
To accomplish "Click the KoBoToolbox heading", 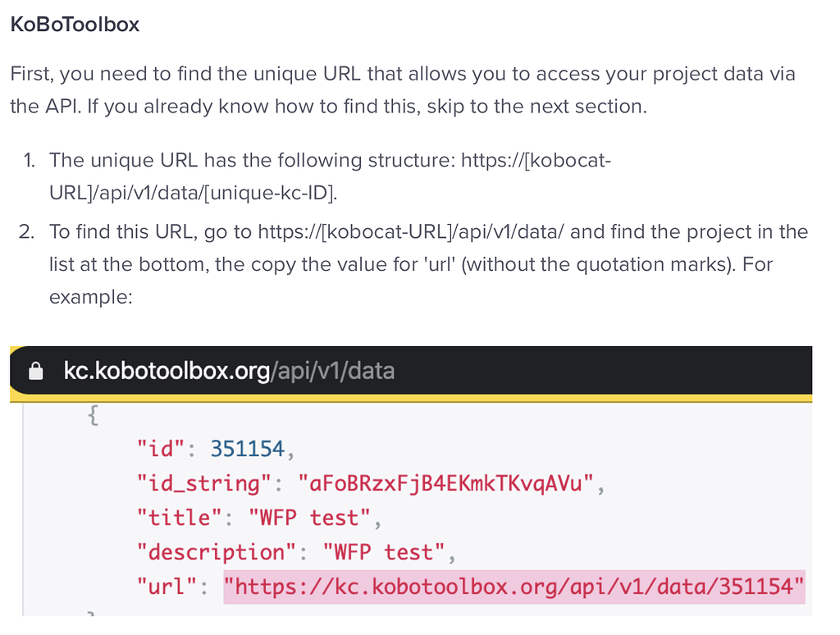I will [x=74, y=25].
